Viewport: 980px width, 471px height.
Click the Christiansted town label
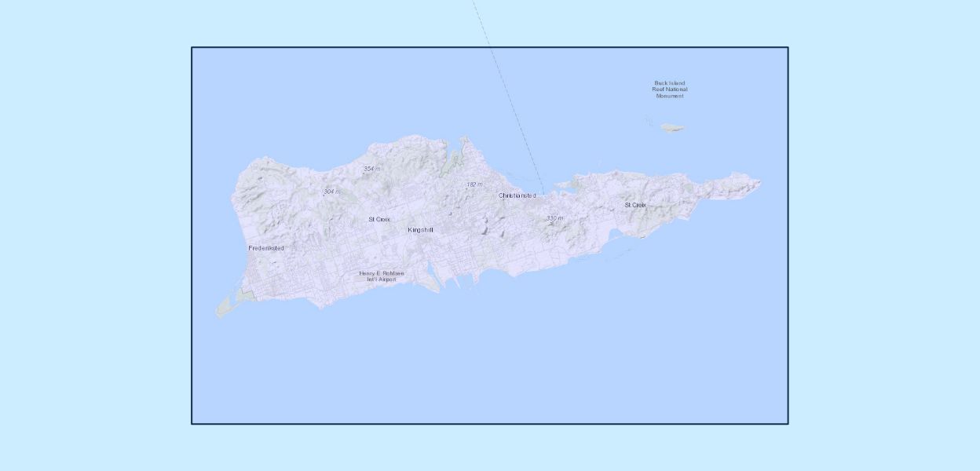tap(517, 195)
